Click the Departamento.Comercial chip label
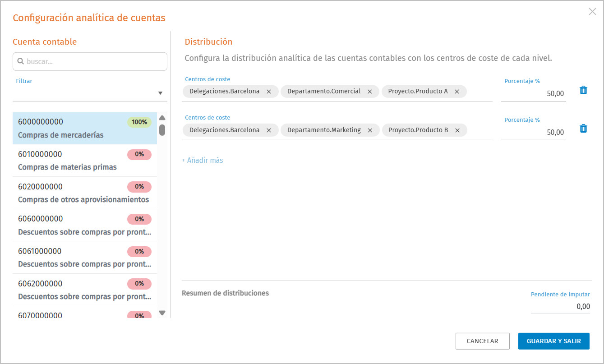 pyautogui.click(x=324, y=91)
